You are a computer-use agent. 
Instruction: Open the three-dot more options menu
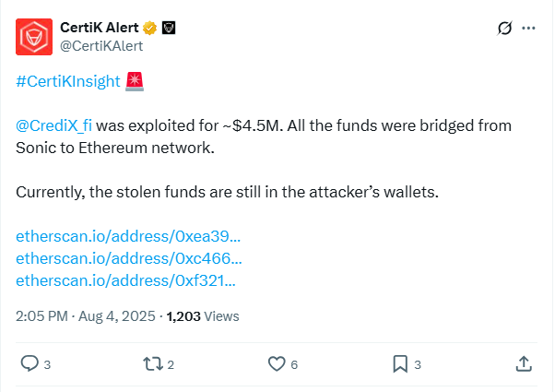pos(528,29)
